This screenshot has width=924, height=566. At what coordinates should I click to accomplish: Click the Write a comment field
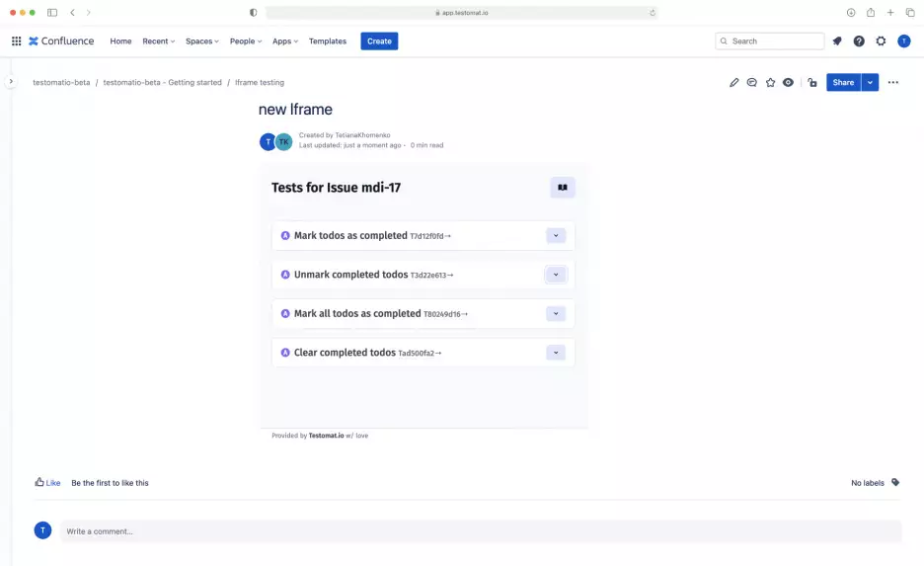pyautogui.click(x=480, y=531)
